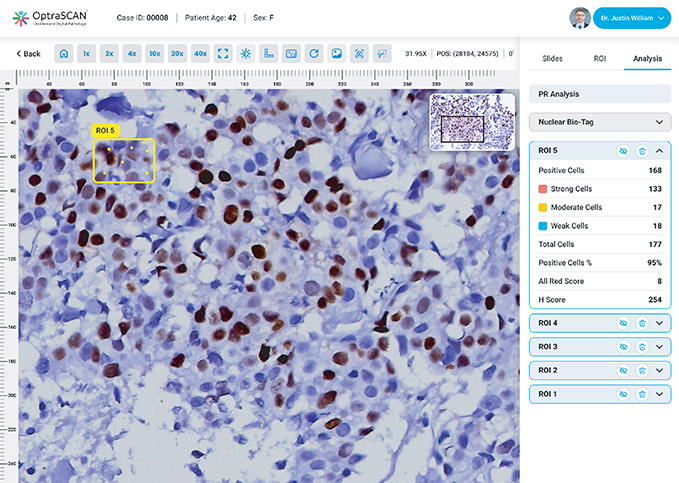Set magnification to 20x
This screenshot has height=483, width=679.
(x=178, y=54)
